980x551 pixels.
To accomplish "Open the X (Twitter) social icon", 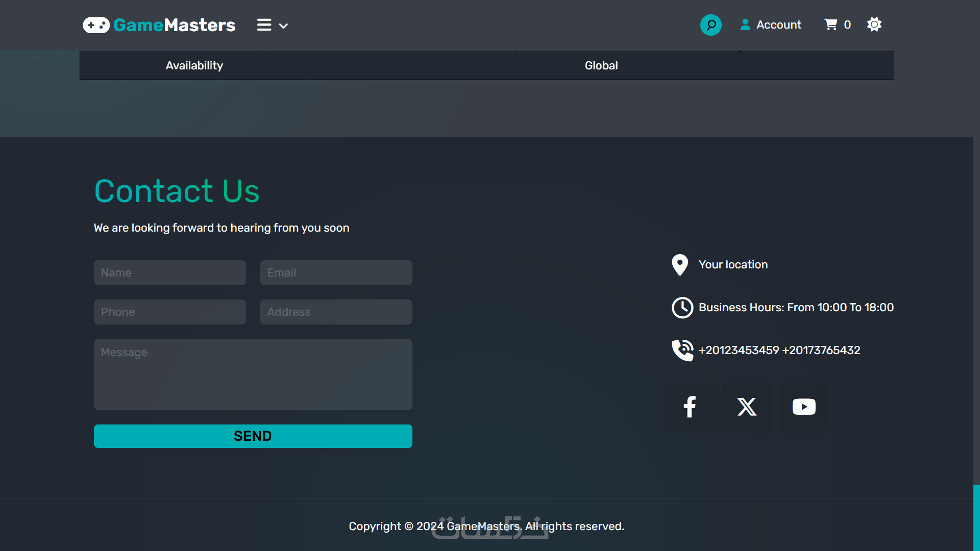I will [747, 407].
